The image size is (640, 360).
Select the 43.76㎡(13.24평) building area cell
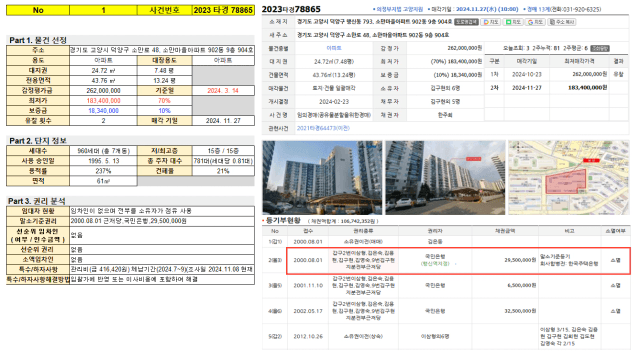334,75
